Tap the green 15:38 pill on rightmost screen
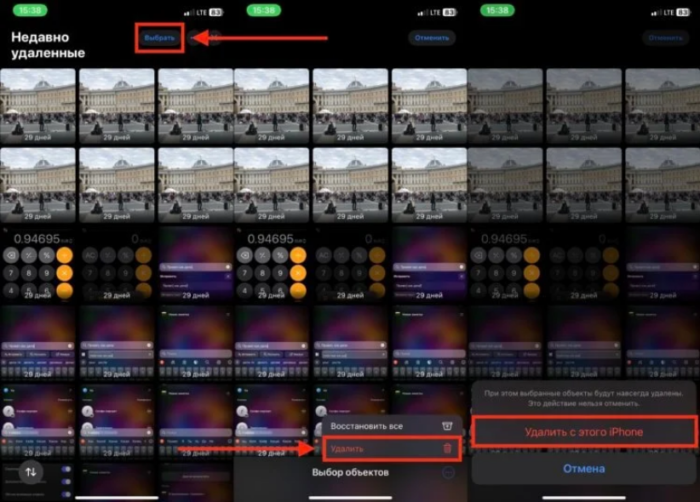 pyautogui.click(x=496, y=10)
